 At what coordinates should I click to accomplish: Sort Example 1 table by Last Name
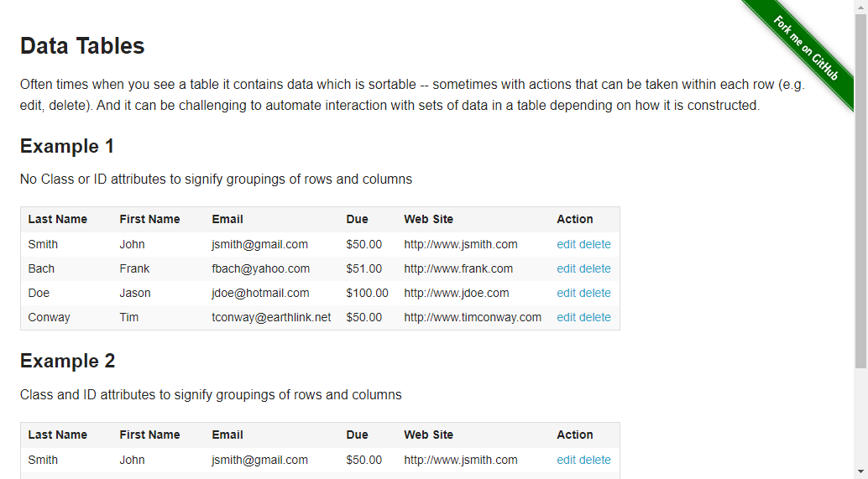pyautogui.click(x=58, y=219)
